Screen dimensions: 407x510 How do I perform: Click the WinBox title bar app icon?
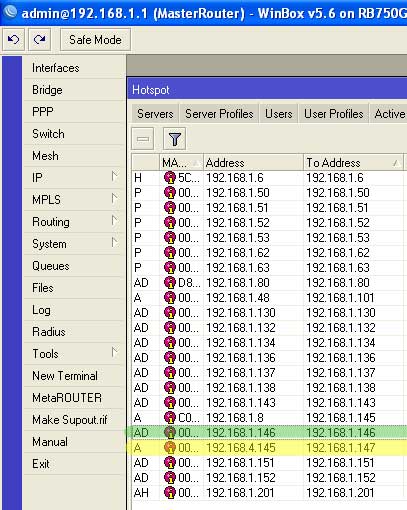(x=10, y=12)
